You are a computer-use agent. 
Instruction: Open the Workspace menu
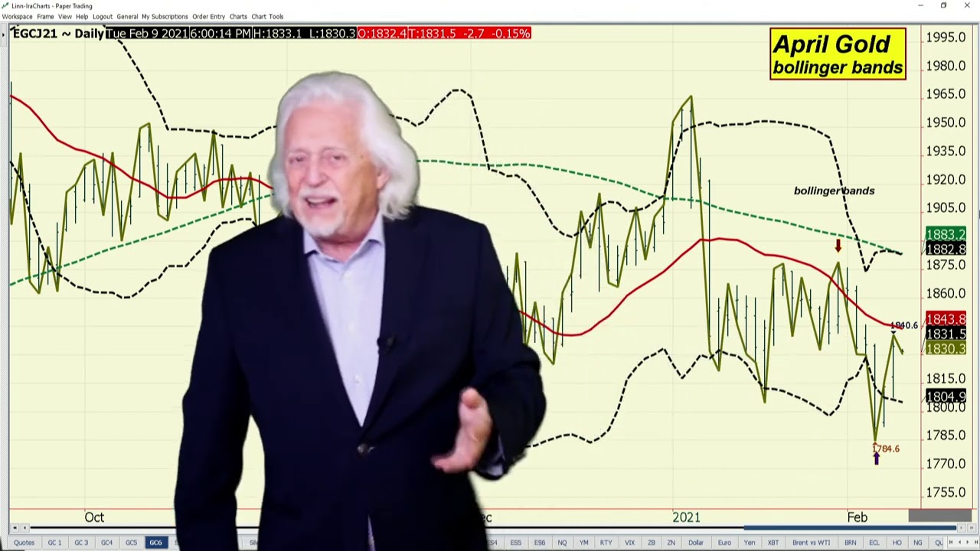[x=17, y=16]
